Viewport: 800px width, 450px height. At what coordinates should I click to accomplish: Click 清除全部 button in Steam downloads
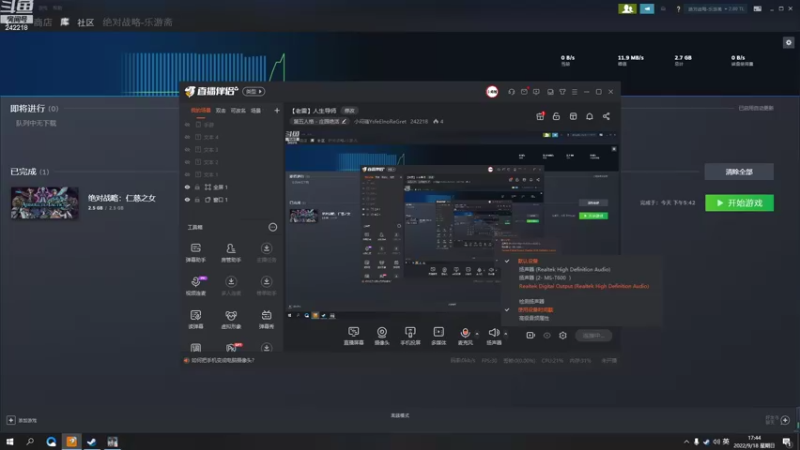(x=739, y=172)
